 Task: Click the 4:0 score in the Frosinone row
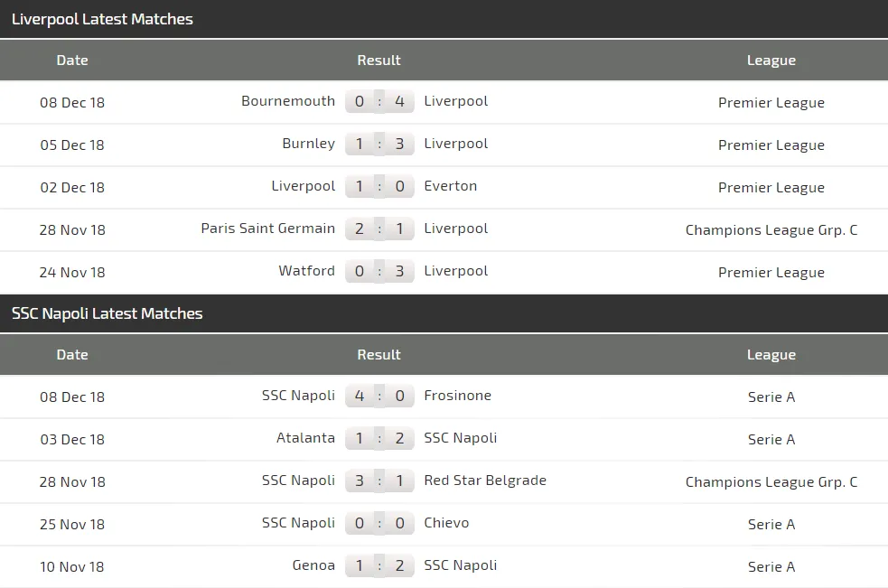pyautogui.click(x=379, y=397)
